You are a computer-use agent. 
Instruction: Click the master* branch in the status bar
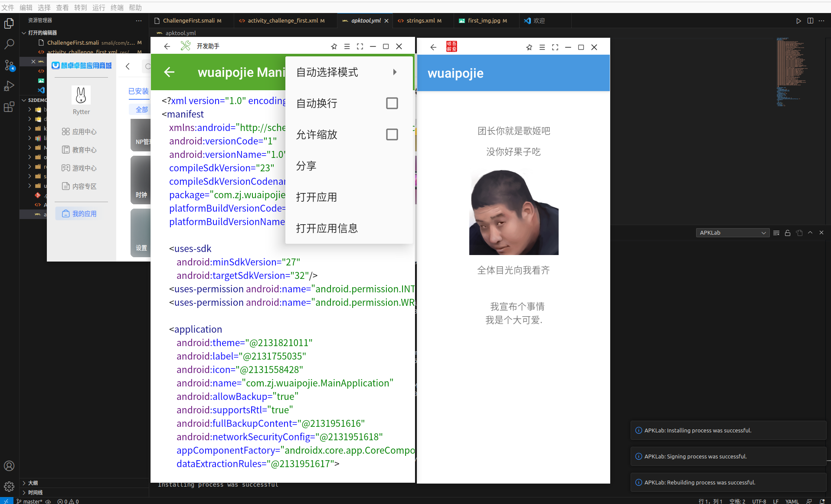[x=30, y=501]
